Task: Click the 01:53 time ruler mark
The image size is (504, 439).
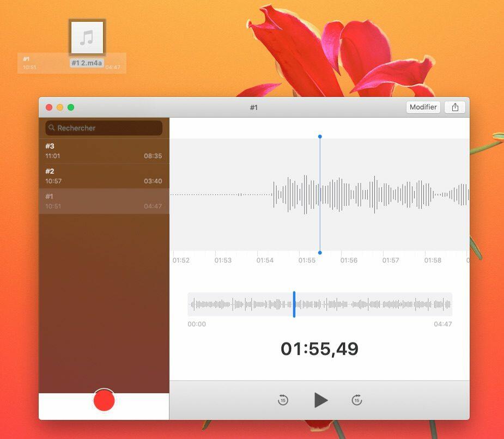Action: pyautogui.click(x=223, y=260)
